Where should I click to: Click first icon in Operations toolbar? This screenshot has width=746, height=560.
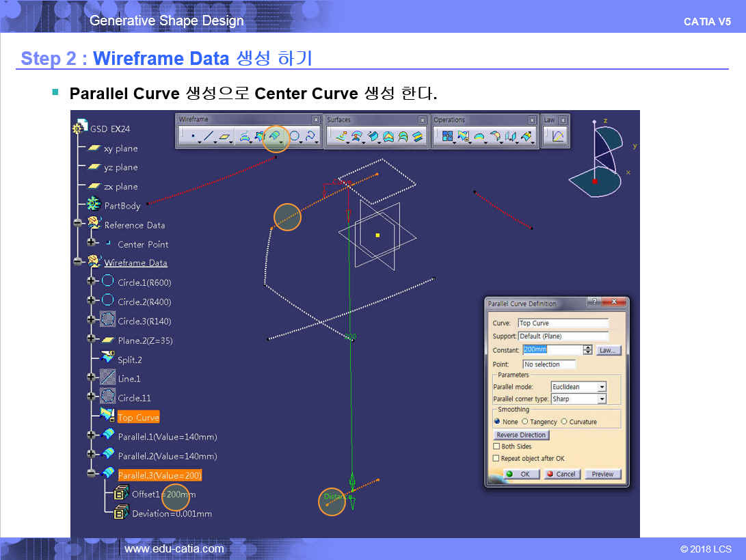click(x=448, y=137)
